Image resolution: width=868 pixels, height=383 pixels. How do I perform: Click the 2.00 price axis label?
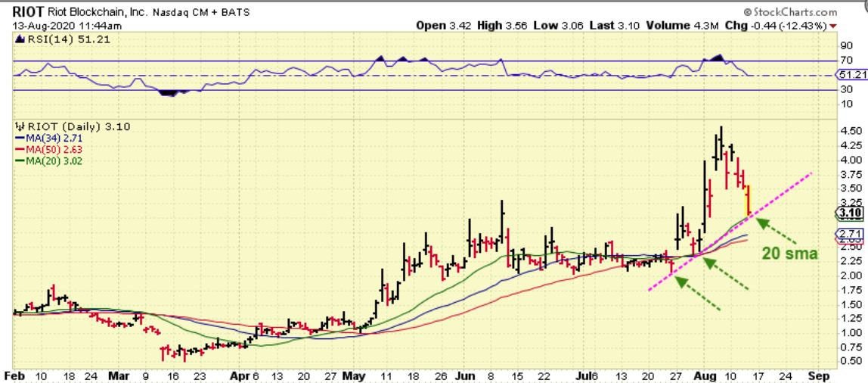coord(851,275)
